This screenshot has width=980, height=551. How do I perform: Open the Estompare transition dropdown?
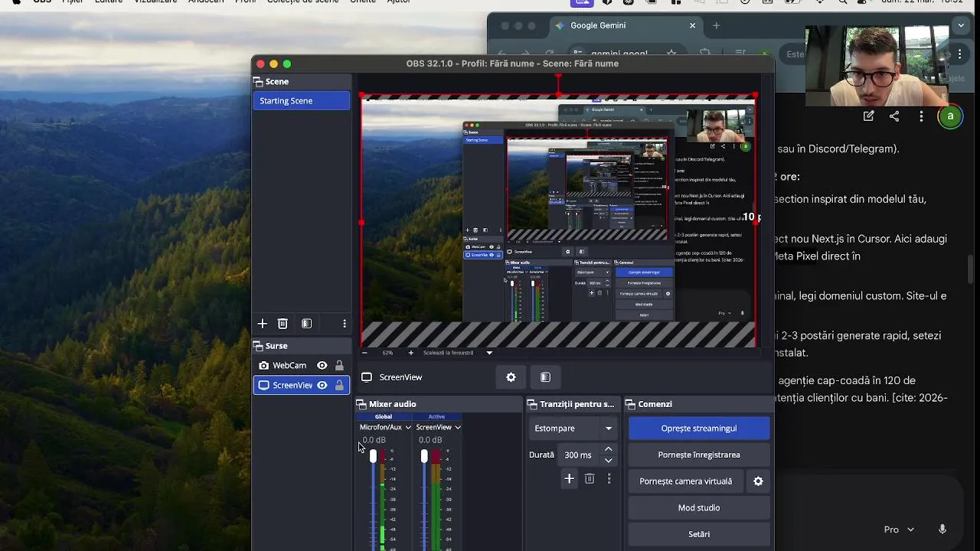pyautogui.click(x=573, y=429)
